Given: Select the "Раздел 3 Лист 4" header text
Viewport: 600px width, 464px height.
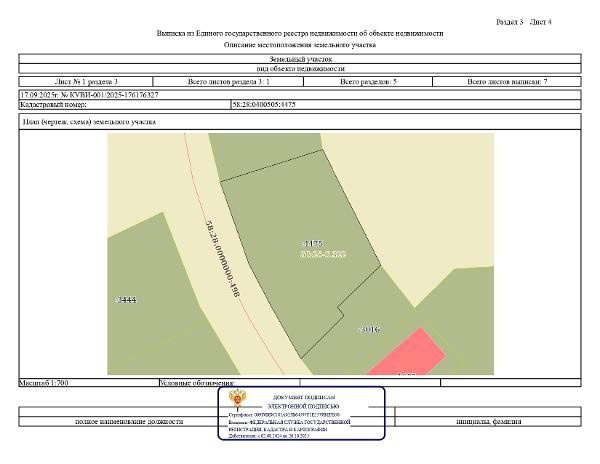Looking at the screenshot, I should pyautogui.click(x=523, y=22).
